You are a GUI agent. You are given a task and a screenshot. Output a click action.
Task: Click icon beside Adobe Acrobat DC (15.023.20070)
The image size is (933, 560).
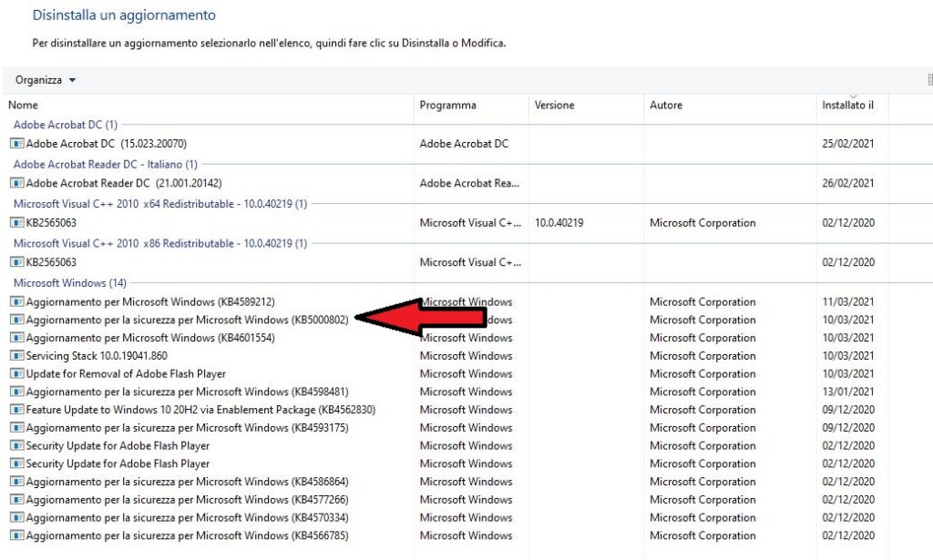click(17, 143)
